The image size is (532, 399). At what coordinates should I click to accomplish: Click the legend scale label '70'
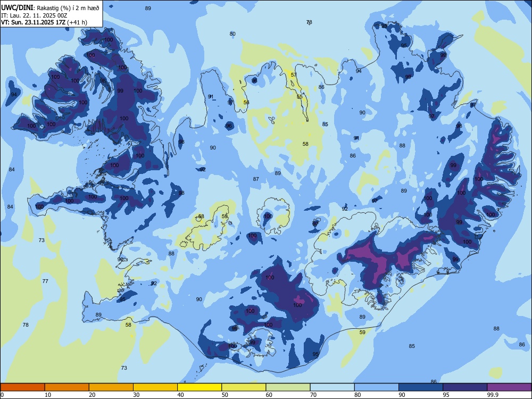pos(313,395)
